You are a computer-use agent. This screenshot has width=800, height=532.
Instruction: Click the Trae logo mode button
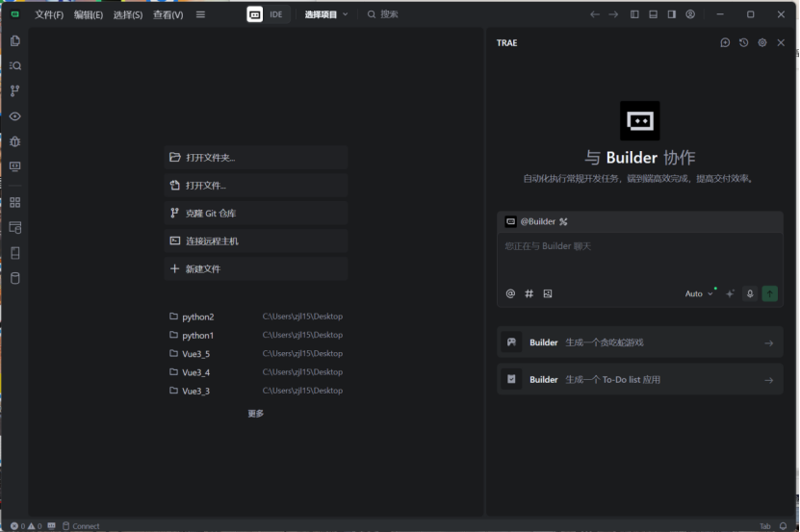click(x=254, y=14)
